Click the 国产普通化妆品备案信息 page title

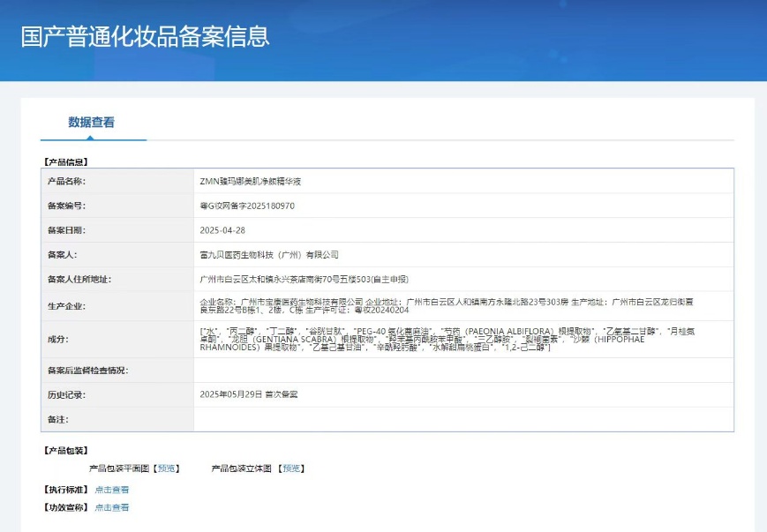point(146,37)
